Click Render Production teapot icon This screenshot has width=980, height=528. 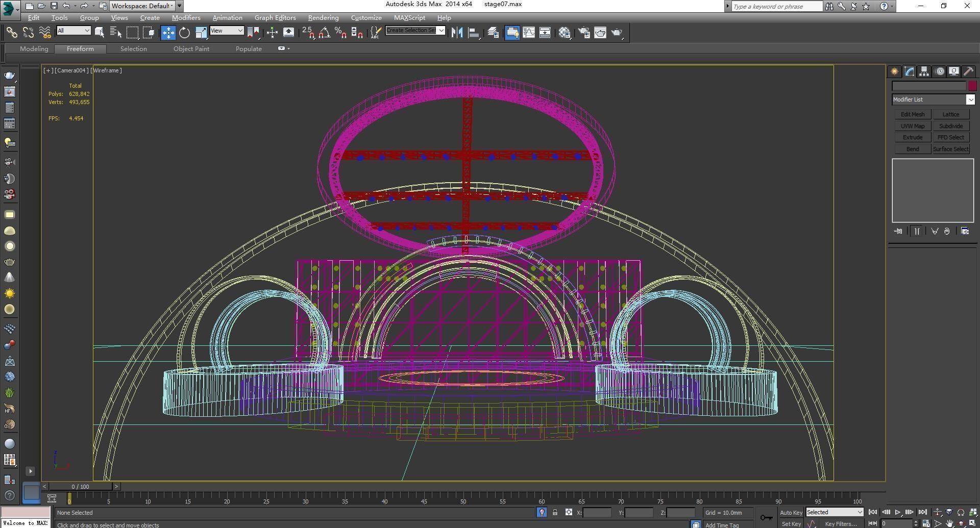(x=617, y=33)
